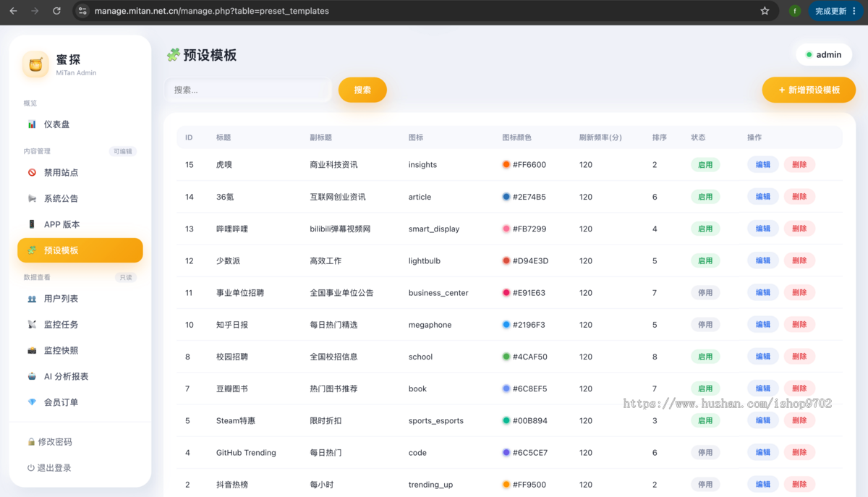Click the Chrome 完成更新 button

click(835, 11)
